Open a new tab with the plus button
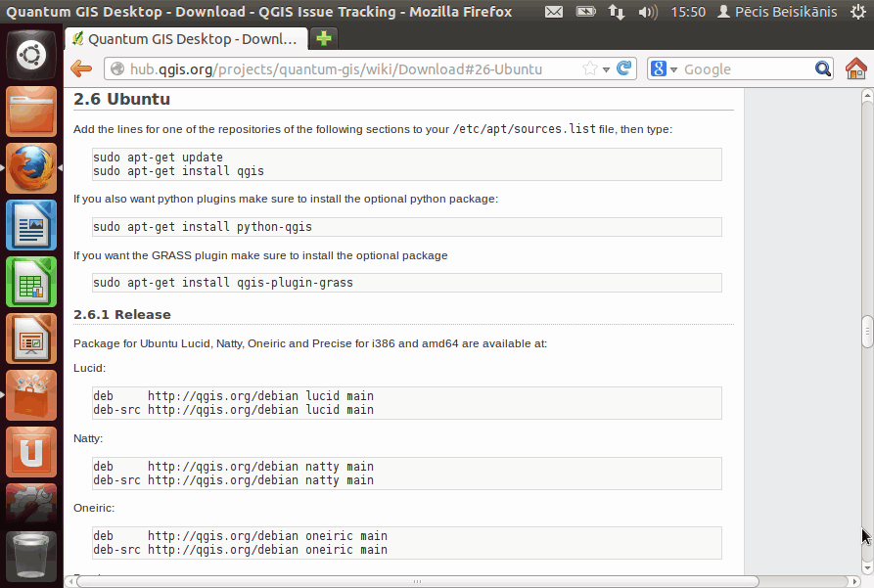Viewport: 874px width, 588px height. pyautogui.click(x=324, y=38)
